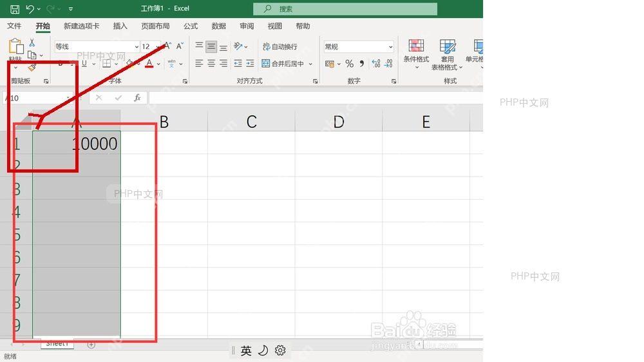
Task: Click the Cut scissors icon
Action: pos(32,43)
